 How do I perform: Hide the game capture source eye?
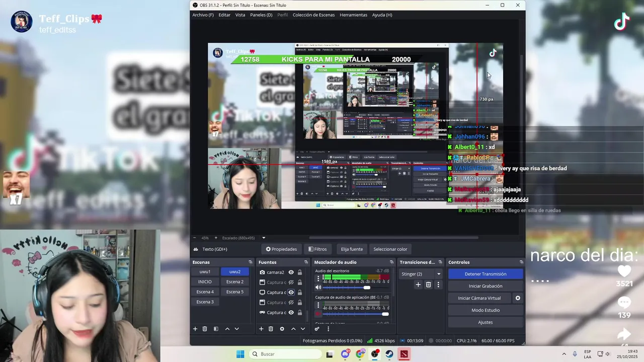click(x=291, y=312)
